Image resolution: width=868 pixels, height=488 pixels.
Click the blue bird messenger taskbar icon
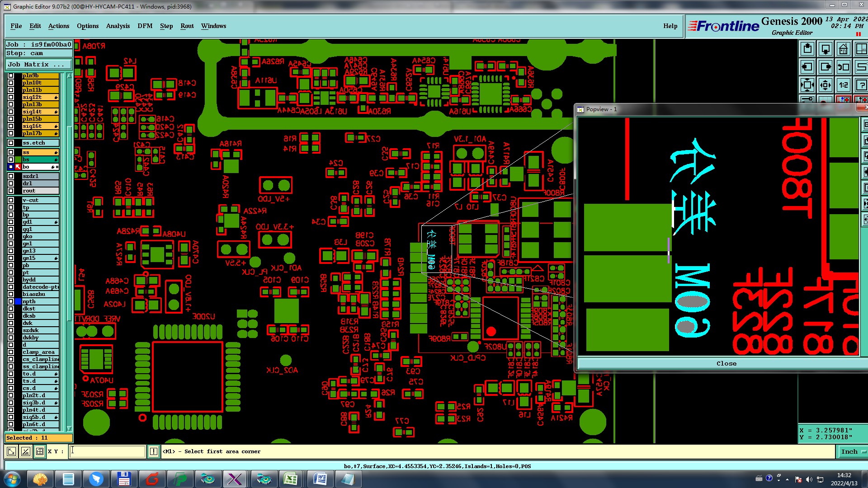click(x=96, y=479)
